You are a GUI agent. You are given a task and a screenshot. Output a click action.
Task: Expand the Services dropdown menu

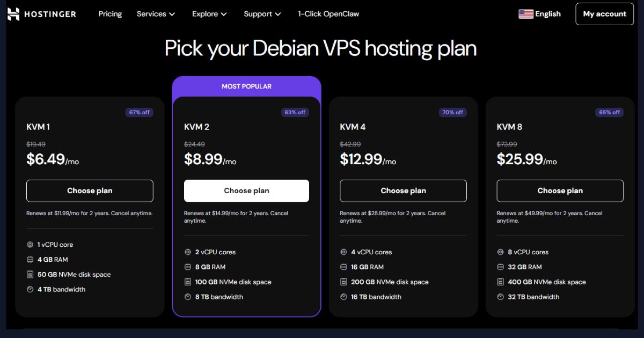(x=156, y=14)
